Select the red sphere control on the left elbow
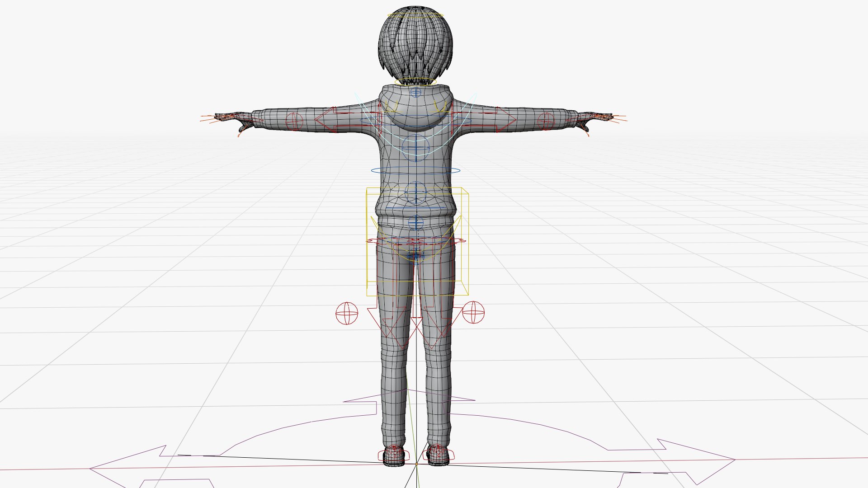This screenshot has height=488, width=868. (294, 121)
